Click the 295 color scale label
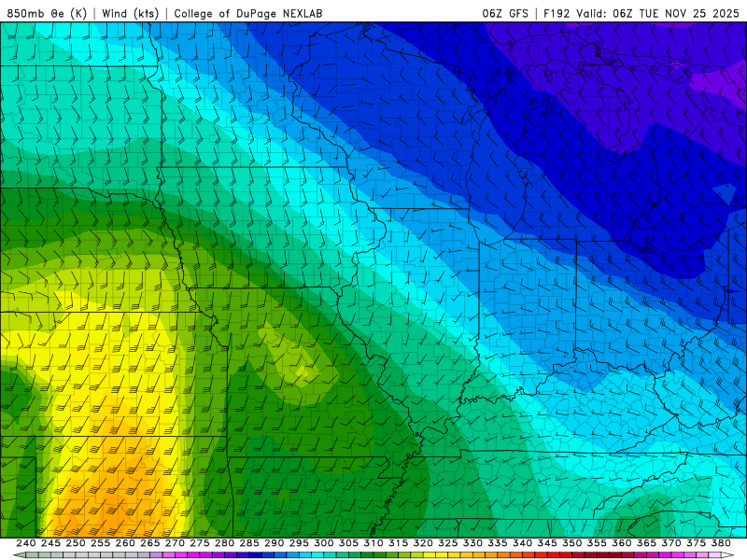 click(299, 543)
